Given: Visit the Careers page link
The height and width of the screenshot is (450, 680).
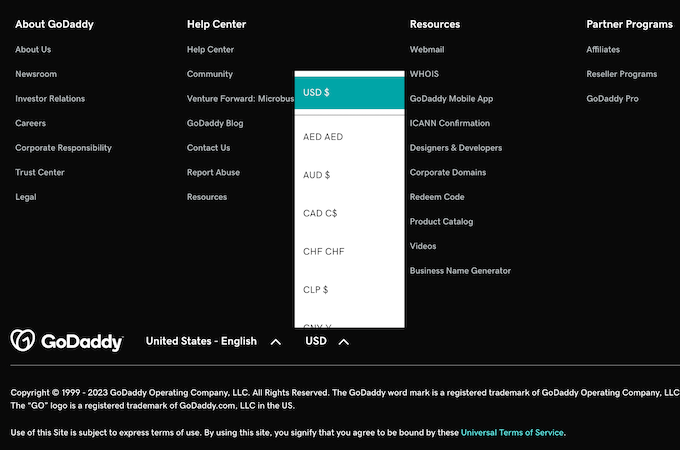Looking at the screenshot, I should (30, 123).
